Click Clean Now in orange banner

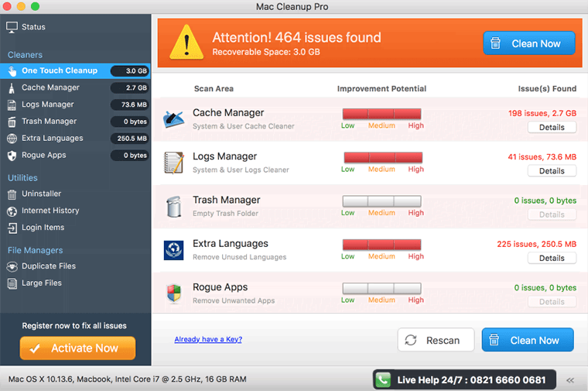[529, 43]
